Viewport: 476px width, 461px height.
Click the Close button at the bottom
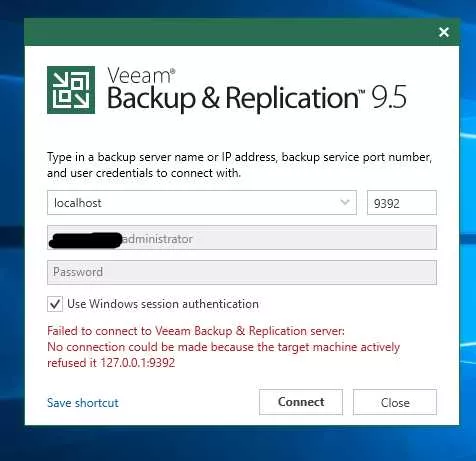pos(395,402)
